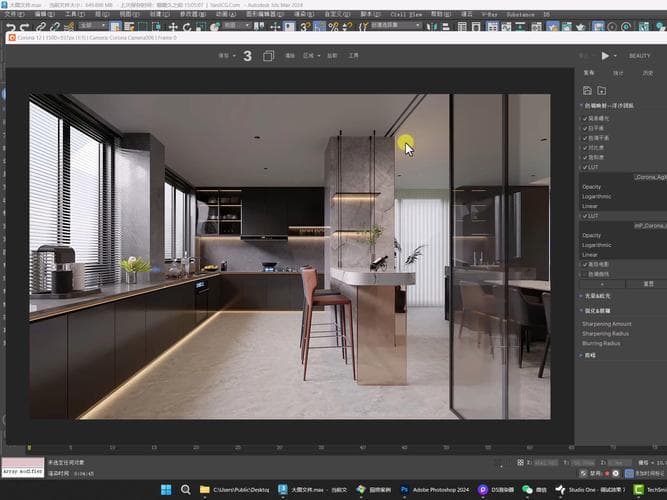Image resolution: width=667 pixels, height=500 pixels.
Task: Open the Substance menu
Action: (x=520, y=14)
